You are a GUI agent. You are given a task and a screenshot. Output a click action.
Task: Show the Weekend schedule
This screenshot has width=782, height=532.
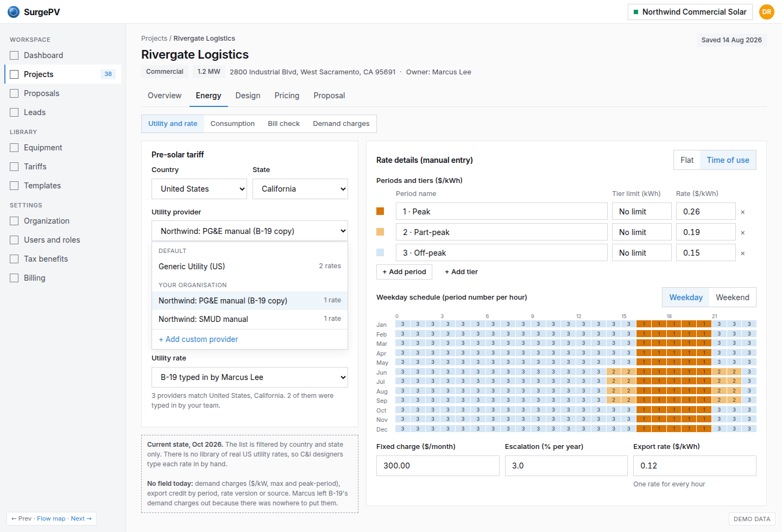733,297
